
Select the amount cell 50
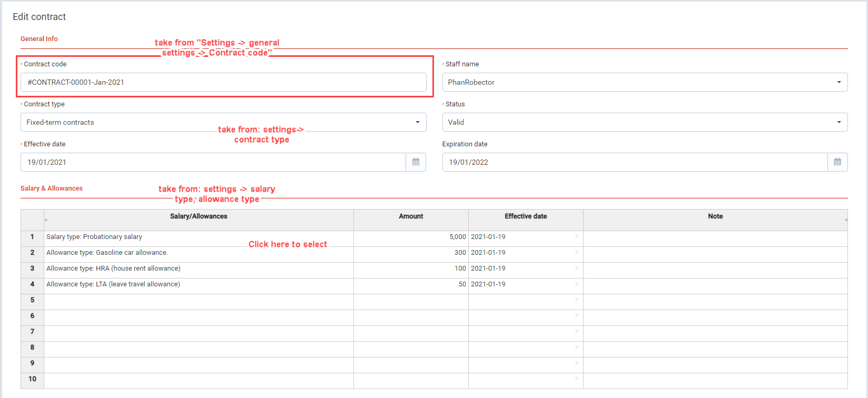pos(411,286)
